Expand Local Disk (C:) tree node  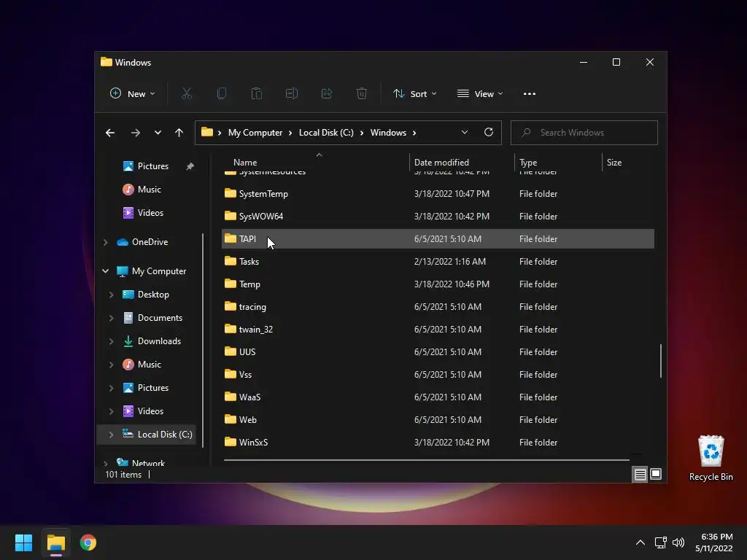point(111,435)
